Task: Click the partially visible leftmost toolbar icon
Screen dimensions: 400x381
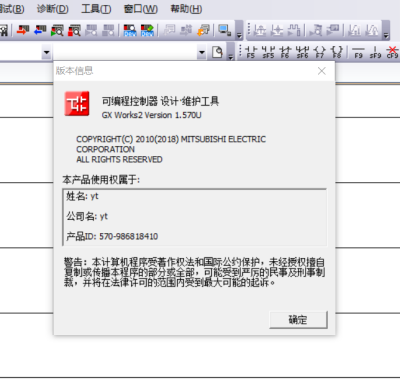Action: pyautogui.click(x=4, y=30)
